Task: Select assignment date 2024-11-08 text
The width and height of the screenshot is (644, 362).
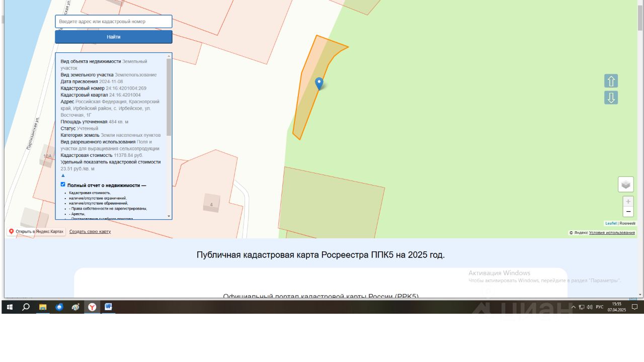Action: (x=111, y=81)
